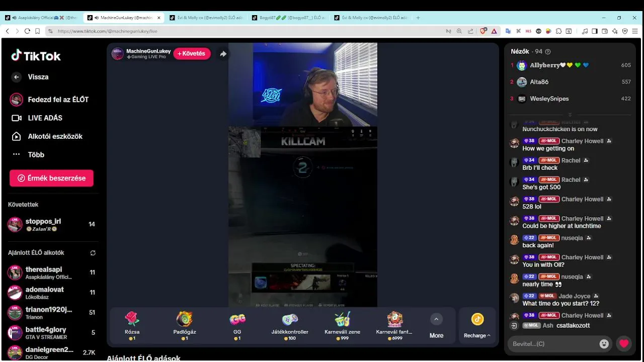Click Rachel in 'Brb I'll check' message

coord(571,160)
